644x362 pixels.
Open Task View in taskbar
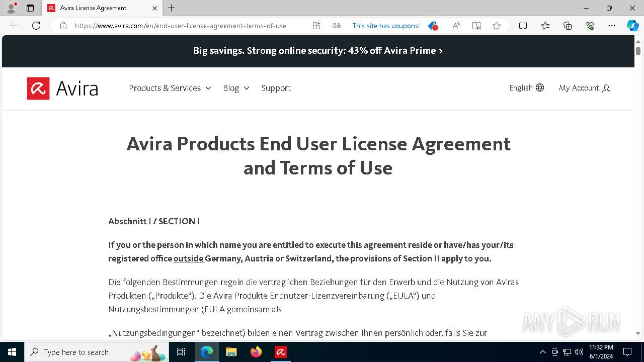click(x=182, y=352)
